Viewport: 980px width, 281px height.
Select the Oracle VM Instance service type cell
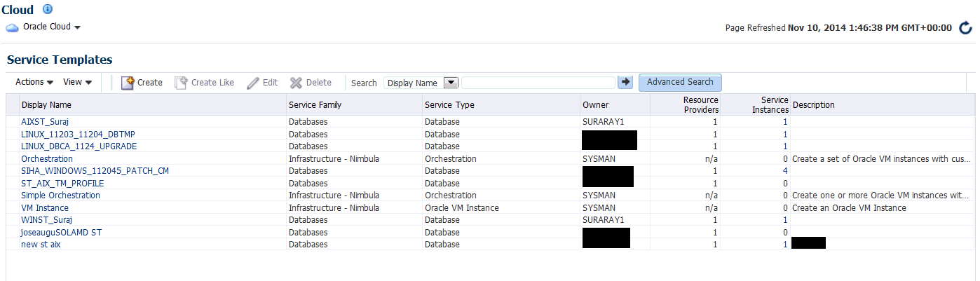462,207
